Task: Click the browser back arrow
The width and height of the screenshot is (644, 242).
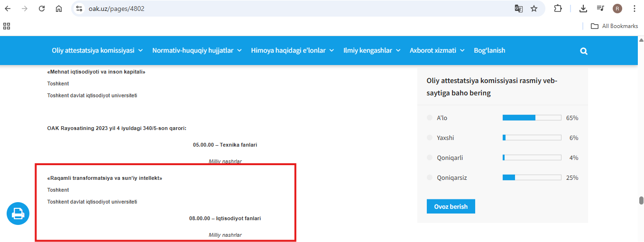Action: (x=8, y=9)
